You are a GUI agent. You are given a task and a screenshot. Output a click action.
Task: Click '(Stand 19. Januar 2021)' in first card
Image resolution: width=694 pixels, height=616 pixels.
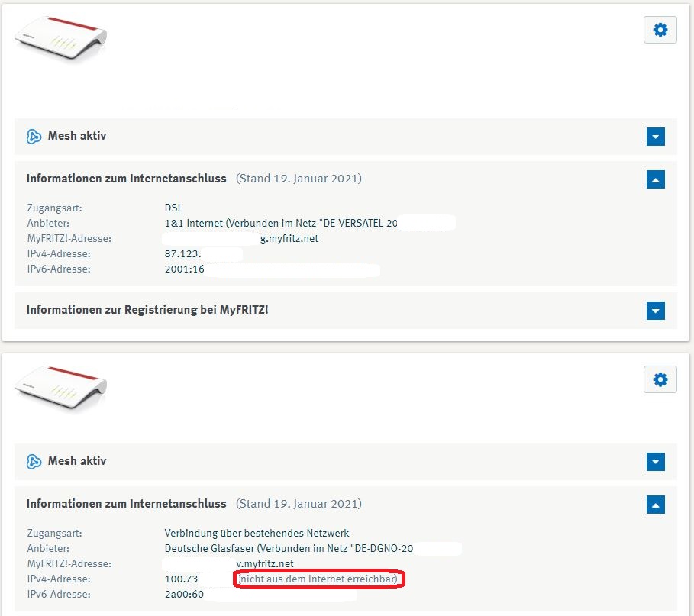pyautogui.click(x=299, y=179)
